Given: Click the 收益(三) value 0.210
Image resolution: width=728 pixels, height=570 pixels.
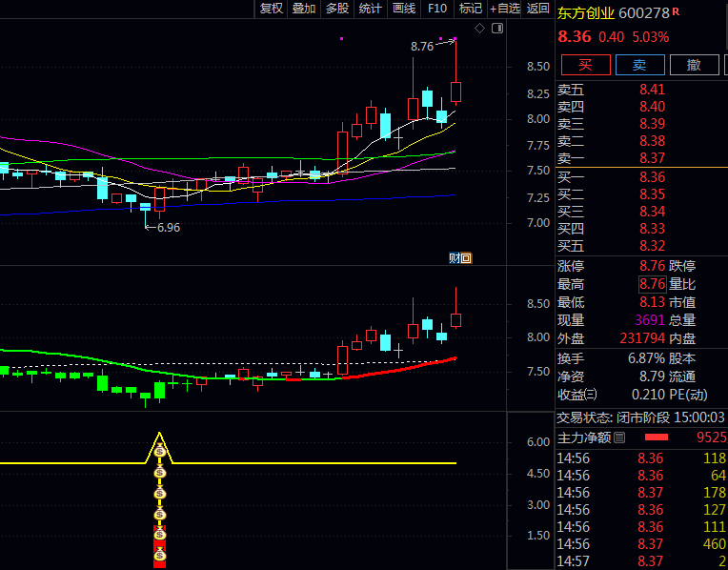Looking at the screenshot, I should coord(648,395).
